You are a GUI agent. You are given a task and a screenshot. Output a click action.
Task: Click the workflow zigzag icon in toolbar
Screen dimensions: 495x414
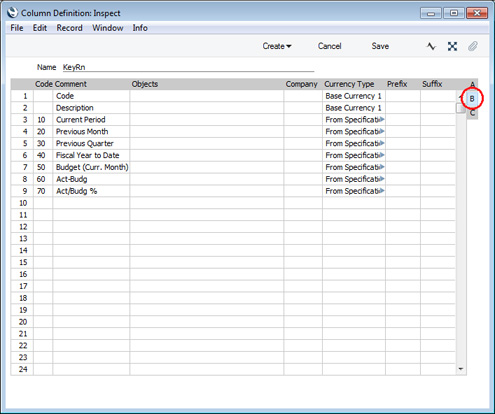tap(431, 46)
